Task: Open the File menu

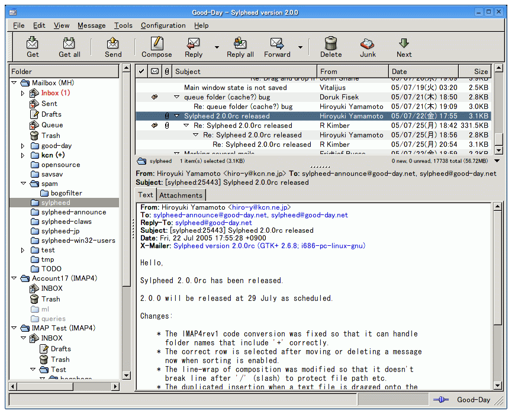Action: 18,25
